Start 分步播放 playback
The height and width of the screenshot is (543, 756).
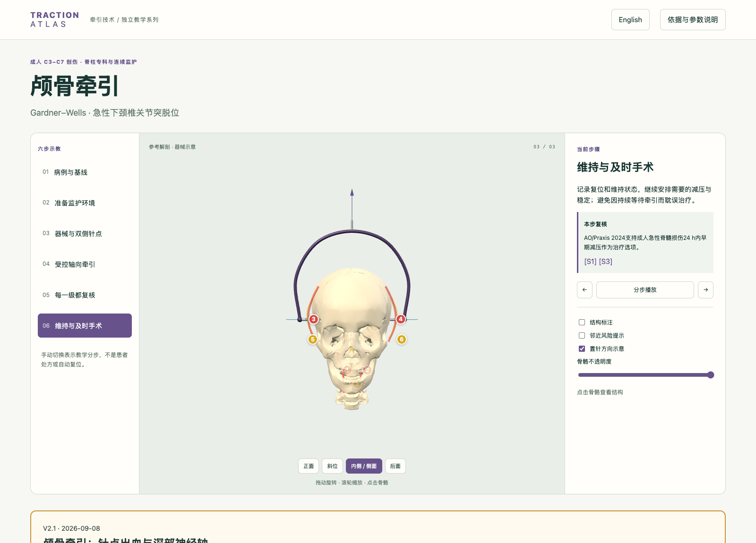(x=645, y=290)
